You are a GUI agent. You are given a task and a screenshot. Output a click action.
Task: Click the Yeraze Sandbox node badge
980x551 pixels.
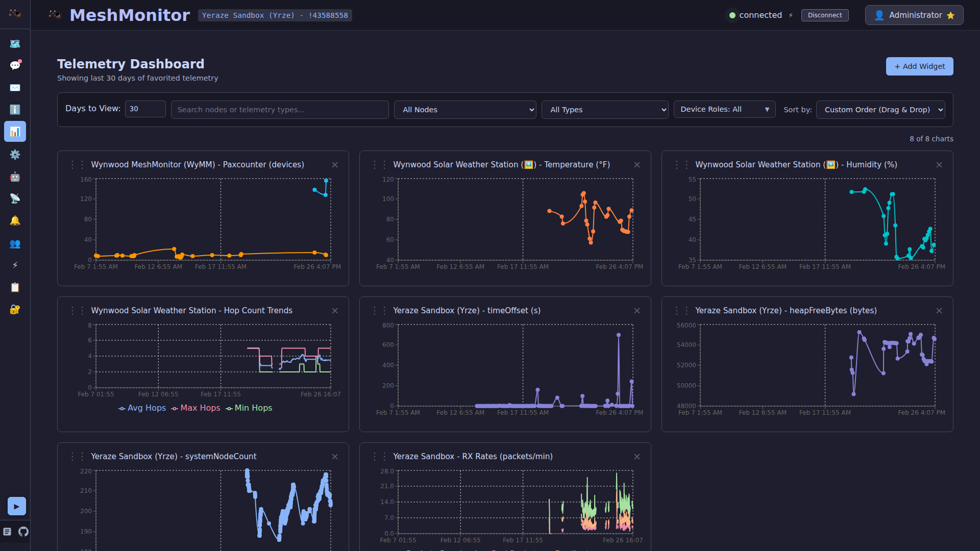(275, 15)
